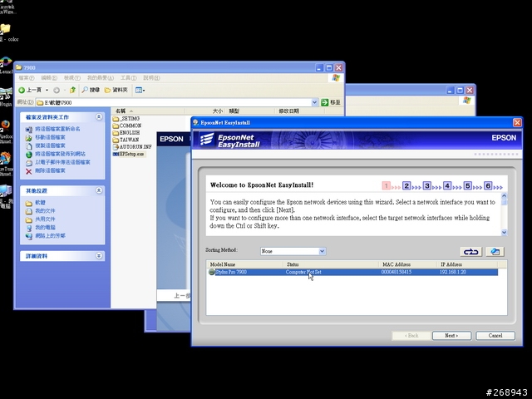Open the View (檢視) menu in Explorer
The height and width of the screenshot is (399, 532).
pyautogui.click(x=72, y=78)
